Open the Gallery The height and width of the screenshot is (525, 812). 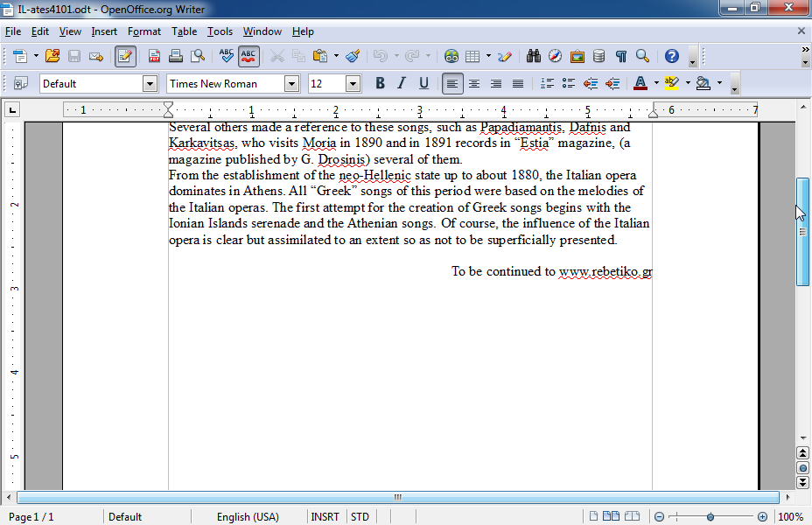[577, 55]
